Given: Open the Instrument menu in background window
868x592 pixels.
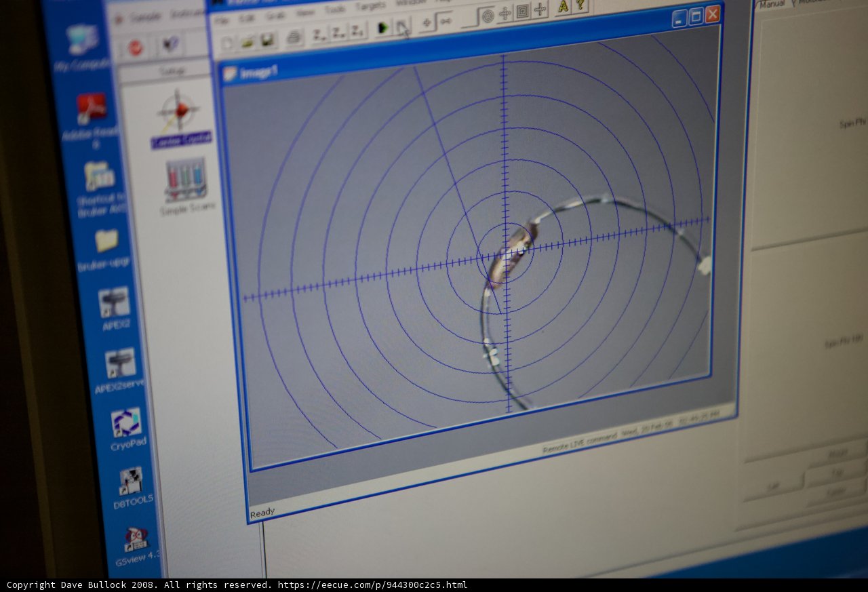Looking at the screenshot, I should point(188,14).
